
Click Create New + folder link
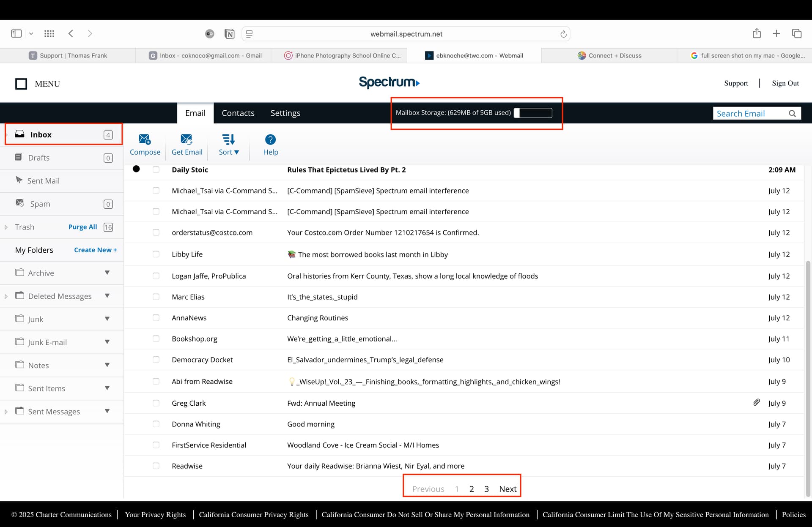tap(96, 250)
